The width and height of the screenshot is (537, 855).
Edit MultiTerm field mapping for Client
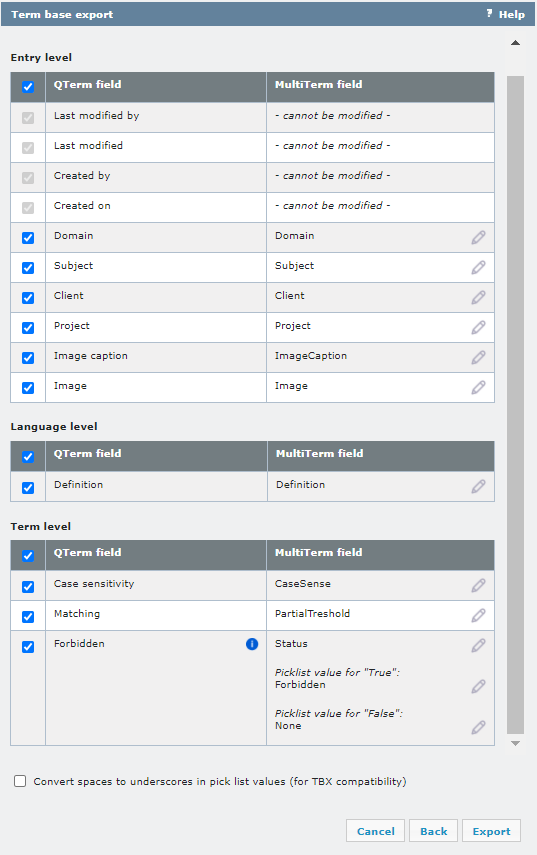479,297
